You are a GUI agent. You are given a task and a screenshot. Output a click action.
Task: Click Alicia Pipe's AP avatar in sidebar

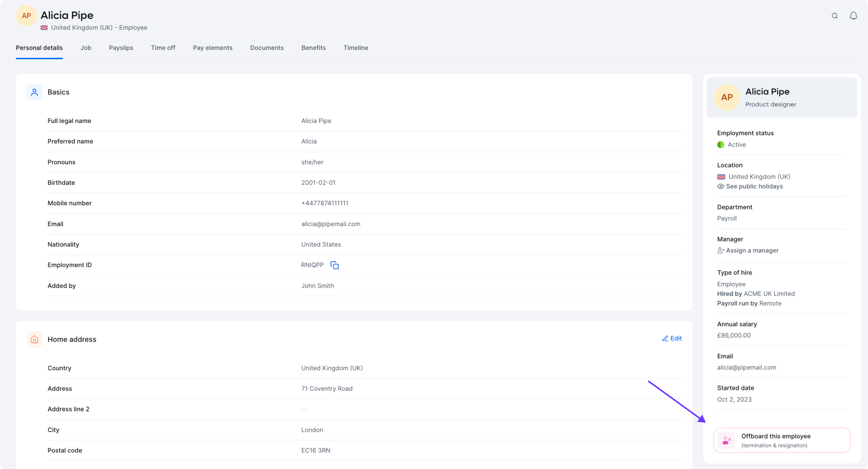point(726,97)
